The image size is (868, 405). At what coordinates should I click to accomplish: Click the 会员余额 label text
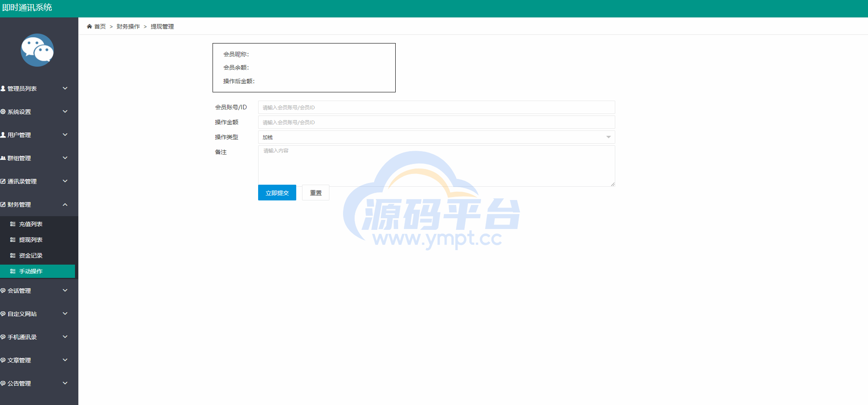pyautogui.click(x=236, y=67)
